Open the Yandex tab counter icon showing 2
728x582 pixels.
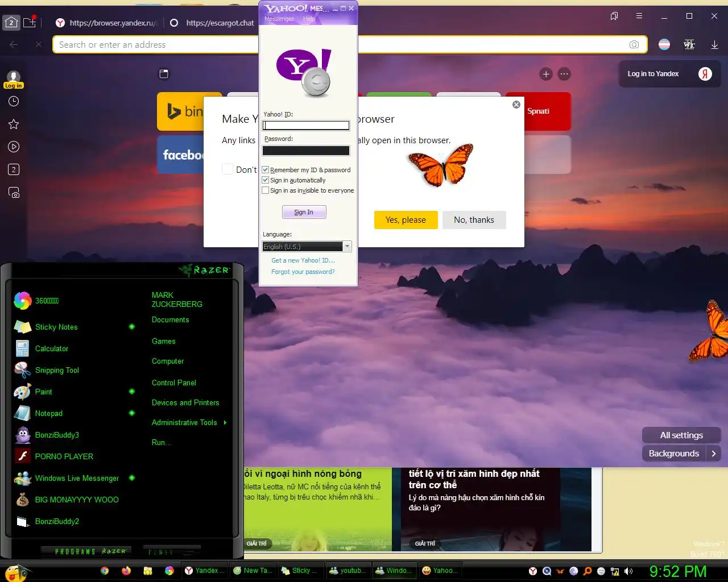coord(11,23)
